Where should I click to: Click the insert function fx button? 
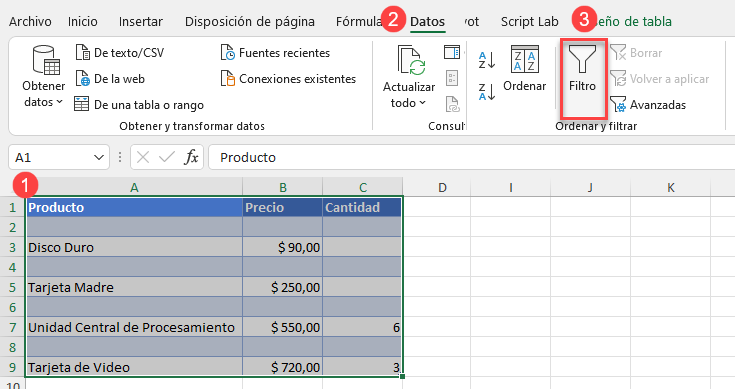pos(191,157)
